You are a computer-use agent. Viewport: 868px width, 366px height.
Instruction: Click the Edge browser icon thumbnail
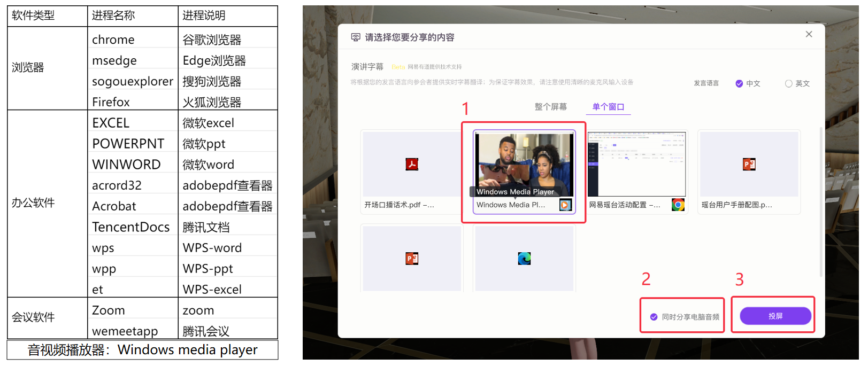(524, 259)
